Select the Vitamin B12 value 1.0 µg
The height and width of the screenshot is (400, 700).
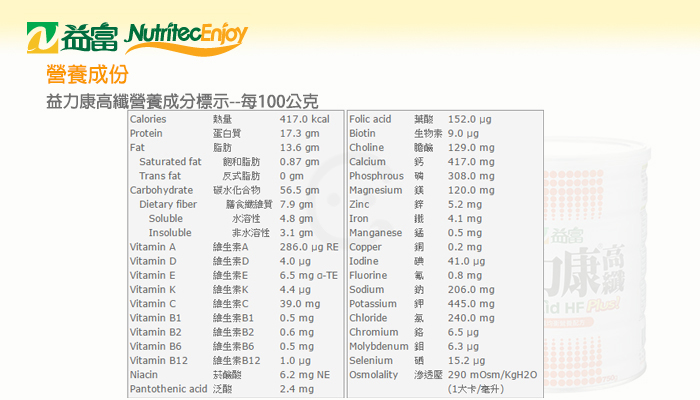pyautogui.click(x=295, y=361)
